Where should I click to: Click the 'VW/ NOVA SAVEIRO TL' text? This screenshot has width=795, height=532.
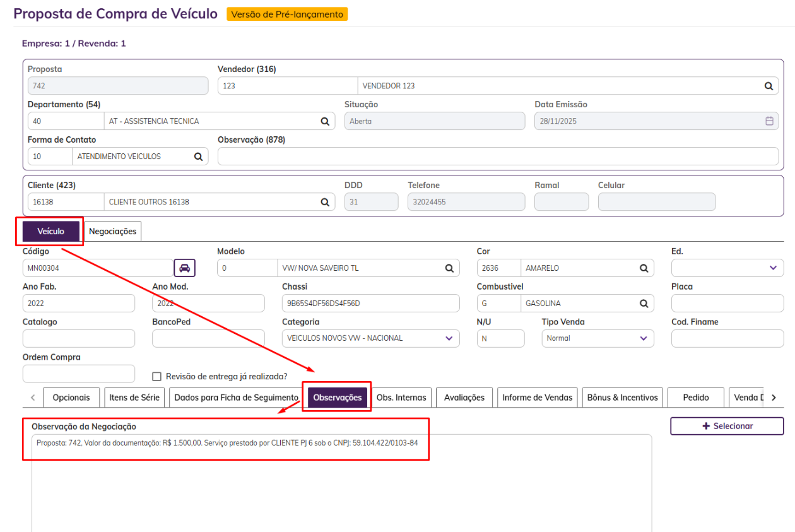[321, 268]
